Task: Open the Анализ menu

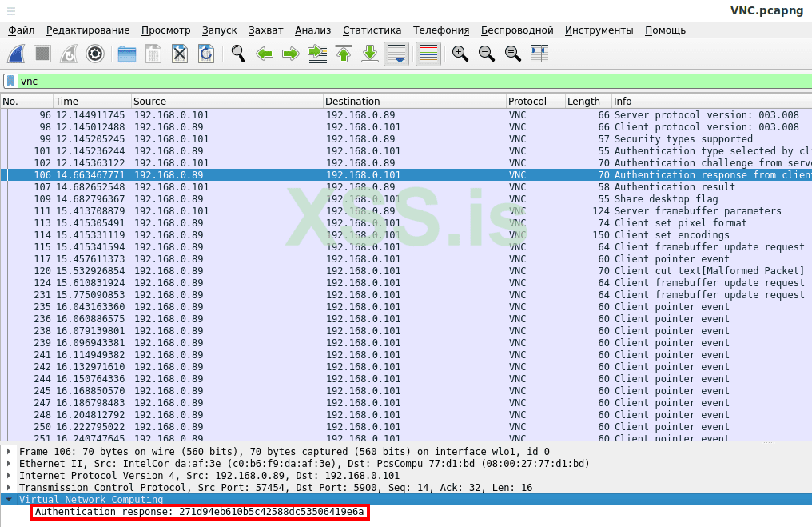Action: [x=312, y=30]
